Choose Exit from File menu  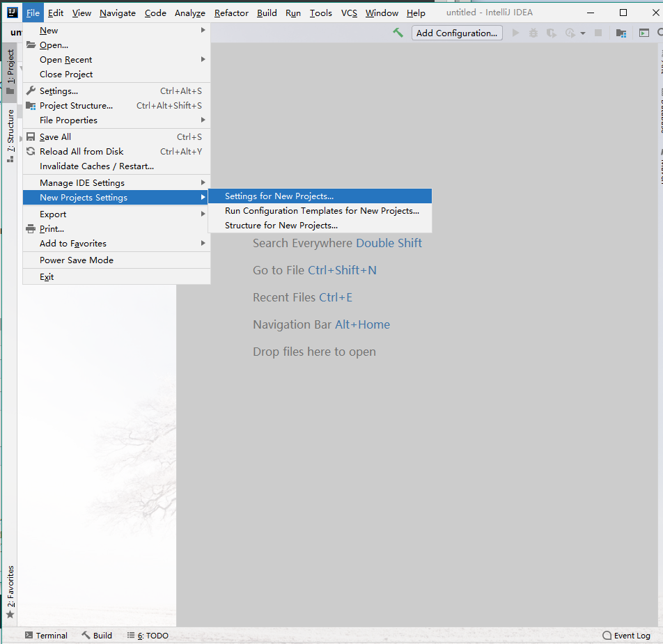pos(116,277)
